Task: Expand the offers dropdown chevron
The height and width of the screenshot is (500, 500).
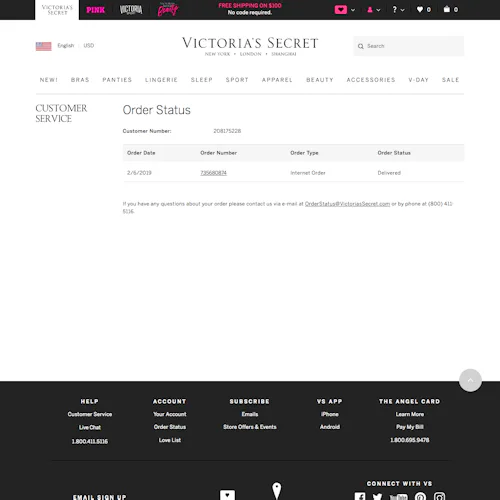Action: point(353,10)
